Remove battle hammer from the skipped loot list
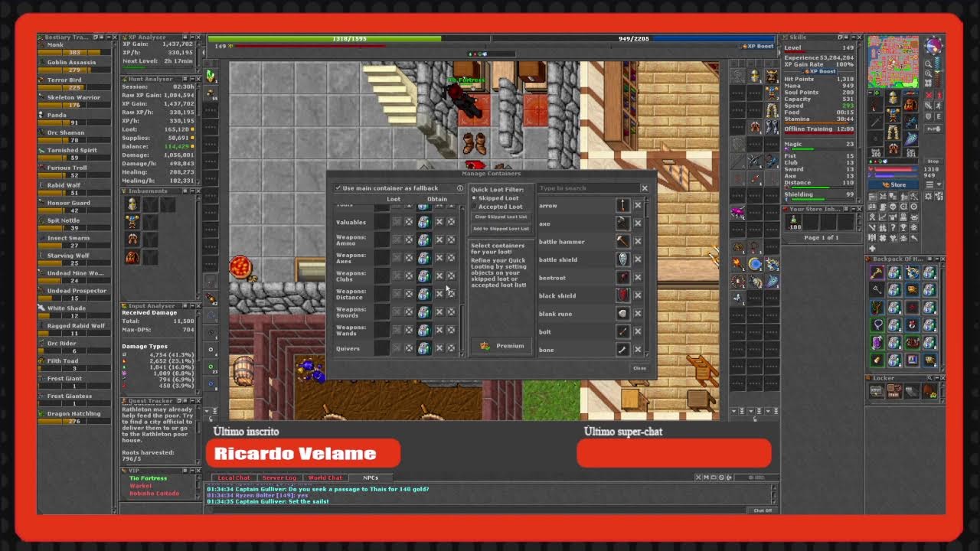Viewport: 980px width, 551px height. (x=638, y=241)
